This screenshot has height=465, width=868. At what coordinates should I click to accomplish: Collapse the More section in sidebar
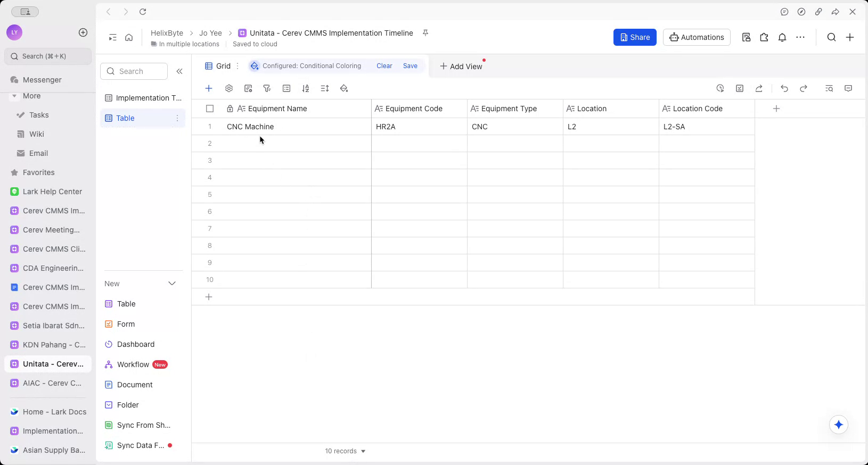click(13, 96)
